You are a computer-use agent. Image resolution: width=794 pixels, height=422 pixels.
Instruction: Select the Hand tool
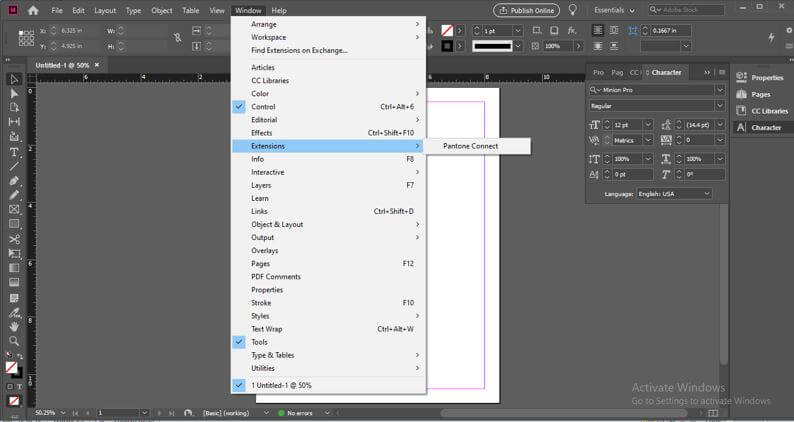pyautogui.click(x=14, y=327)
